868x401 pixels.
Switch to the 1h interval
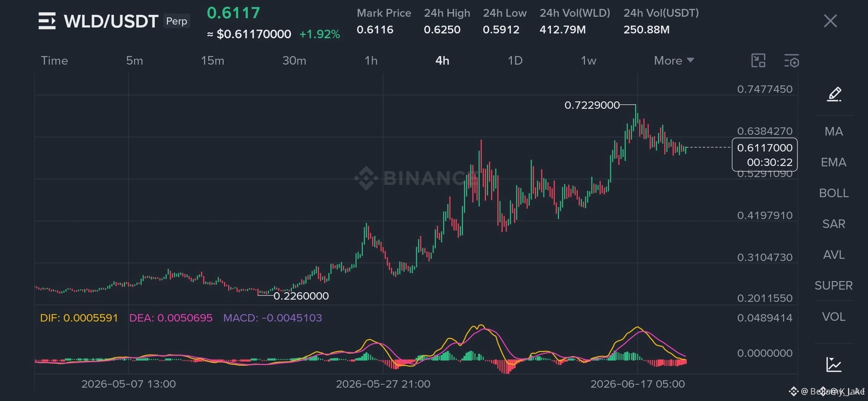pos(371,61)
